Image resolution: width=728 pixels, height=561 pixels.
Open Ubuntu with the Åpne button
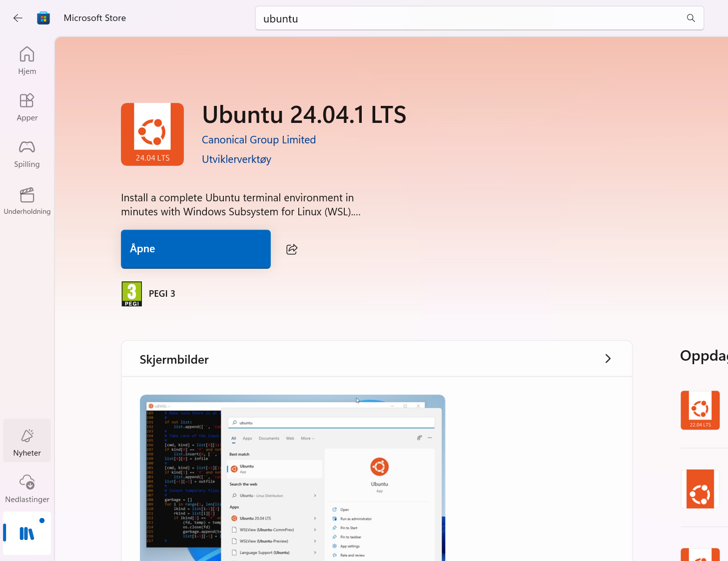(x=196, y=249)
